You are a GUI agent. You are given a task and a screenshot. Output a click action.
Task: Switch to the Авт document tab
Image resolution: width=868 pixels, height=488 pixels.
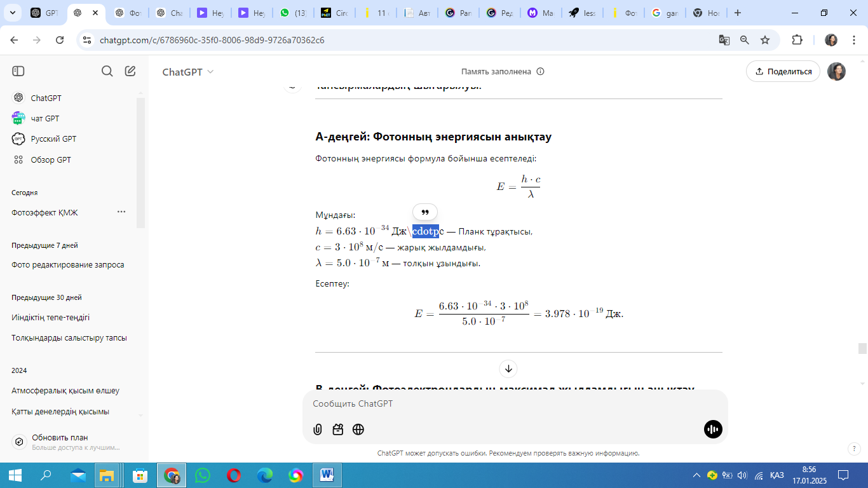(x=418, y=13)
